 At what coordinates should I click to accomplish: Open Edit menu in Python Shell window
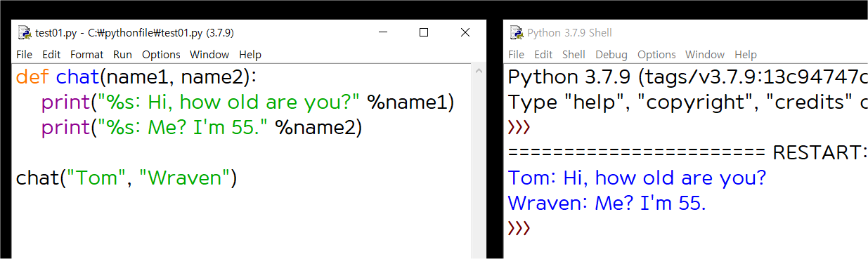(543, 55)
